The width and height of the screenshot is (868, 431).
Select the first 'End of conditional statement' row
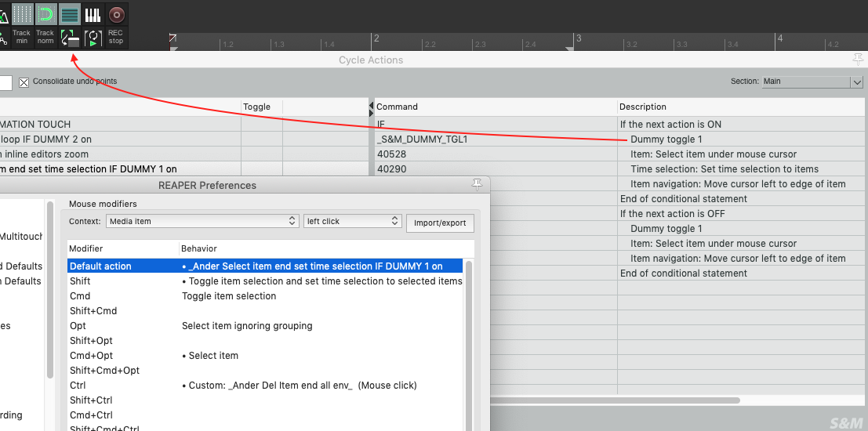click(740, 198)
